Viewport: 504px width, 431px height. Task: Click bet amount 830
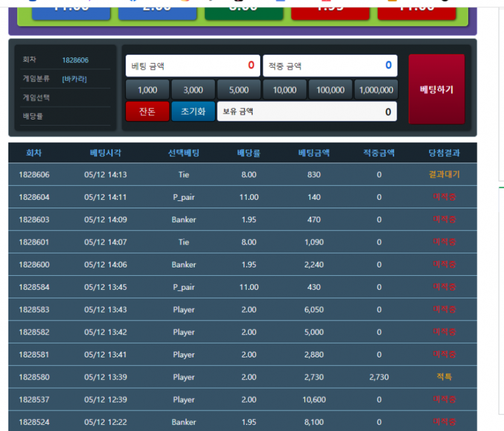click(x=314, y=174)
